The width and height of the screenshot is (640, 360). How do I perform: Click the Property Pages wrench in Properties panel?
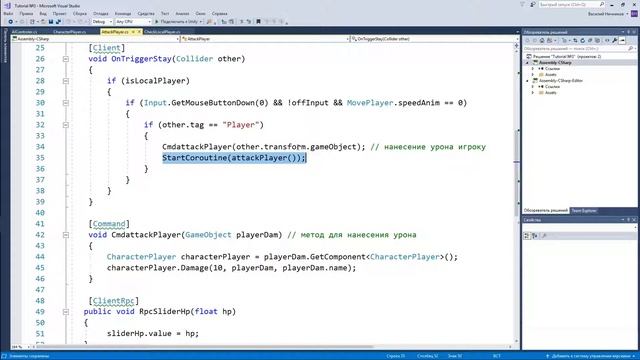coord(544,236)
